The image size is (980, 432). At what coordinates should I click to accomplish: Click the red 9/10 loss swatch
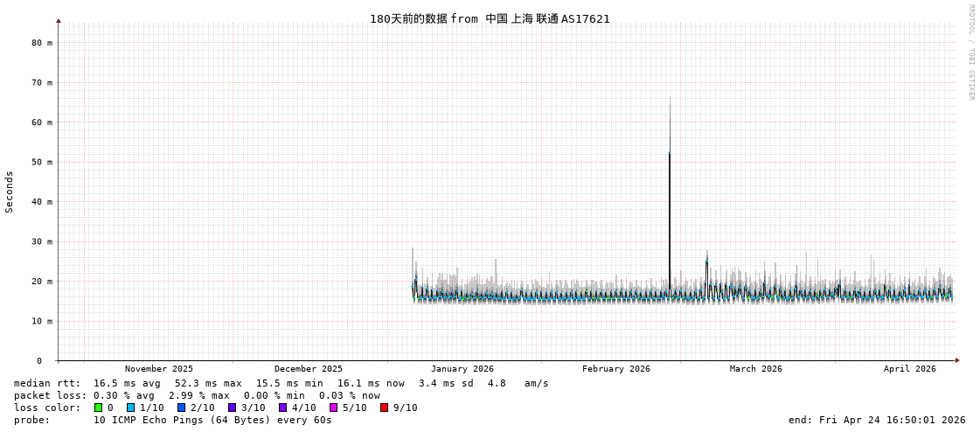(385, 408)
